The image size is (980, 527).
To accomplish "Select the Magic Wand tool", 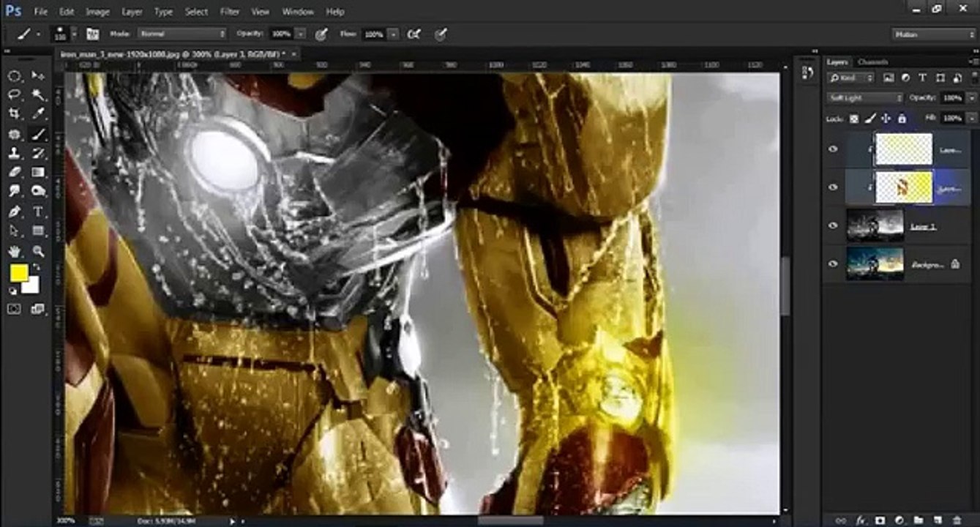I will click(38, 95).
